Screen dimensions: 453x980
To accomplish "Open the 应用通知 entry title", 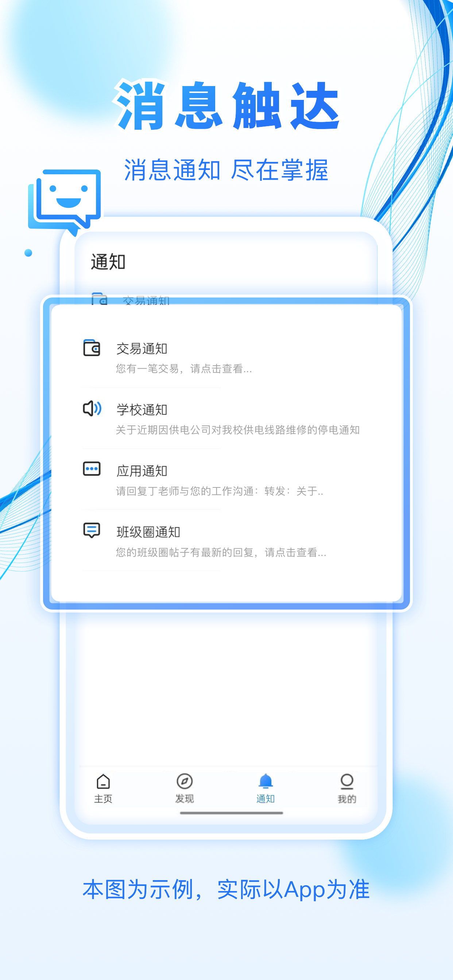I will (x=142, y=471).
